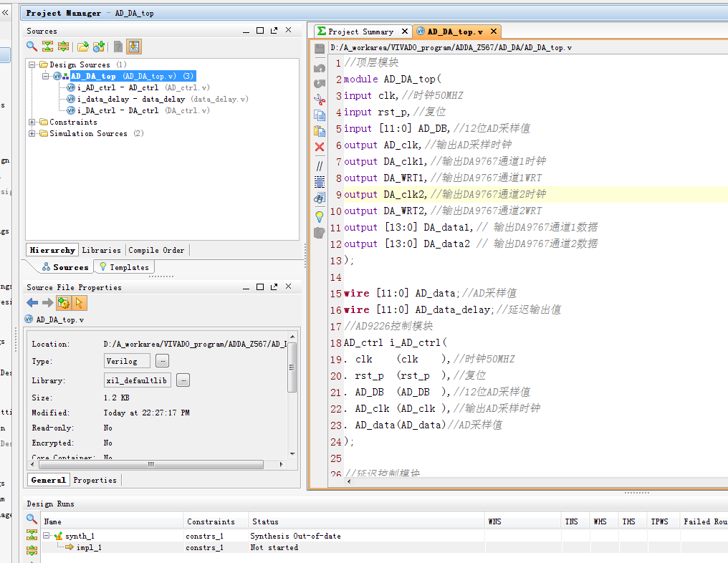Expand the Simulation Sources folder

coord(32,133)
